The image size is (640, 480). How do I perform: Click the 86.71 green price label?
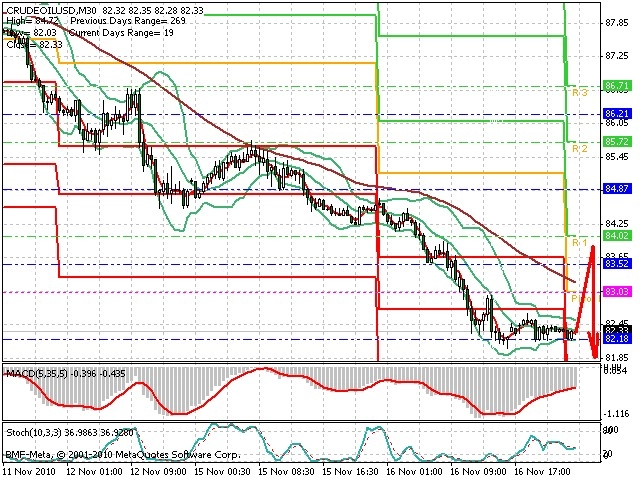tap(617, 86)
